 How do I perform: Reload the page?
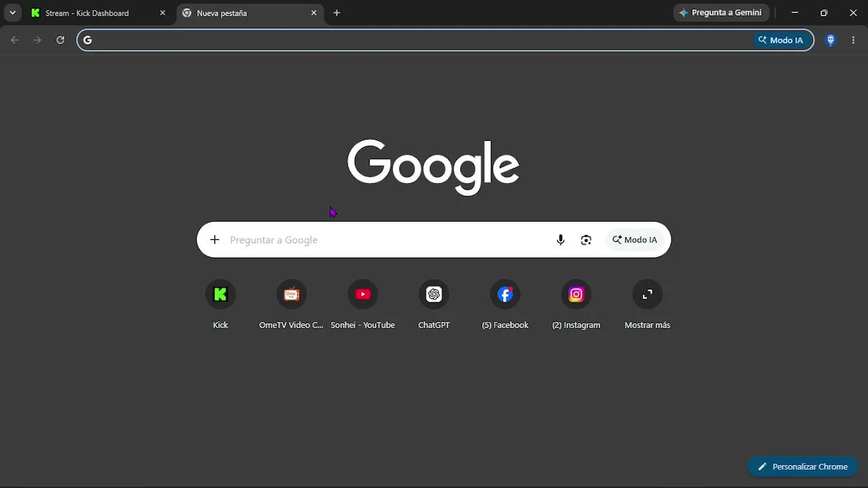tap(60, 40)
